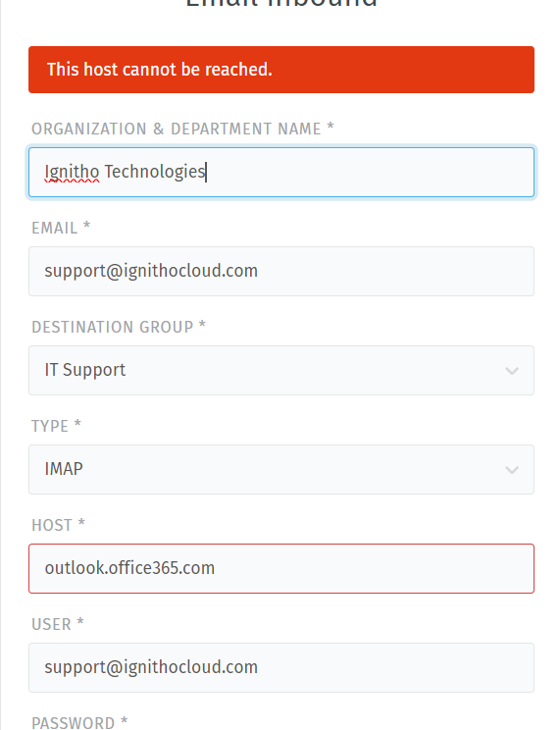
Task: Click the required asterisk next to HOST
Action: pyautogui.click(x=81, y=522)
